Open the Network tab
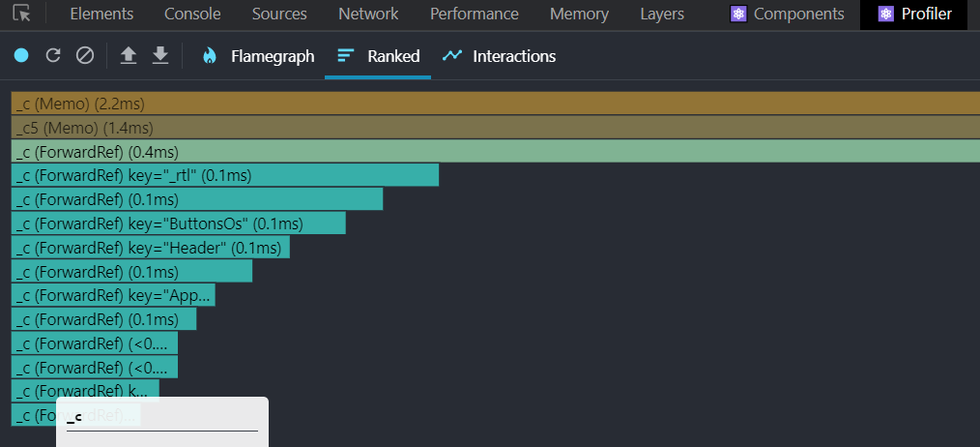Screen dimensions: 980x447 coord(368,14)
